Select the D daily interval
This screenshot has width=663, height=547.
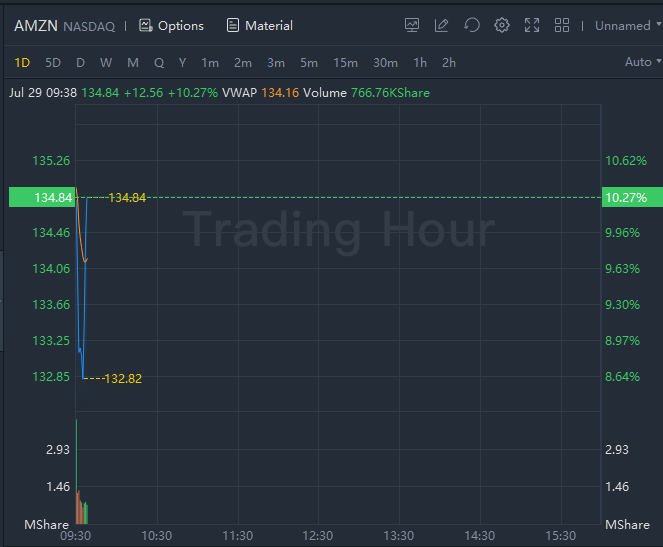click(80, 63)
